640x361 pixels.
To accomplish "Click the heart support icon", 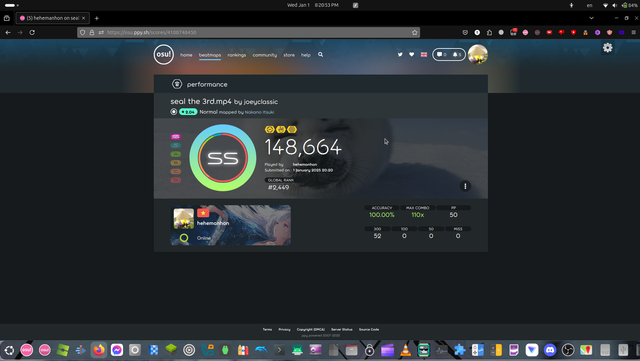I will (411, 54).
